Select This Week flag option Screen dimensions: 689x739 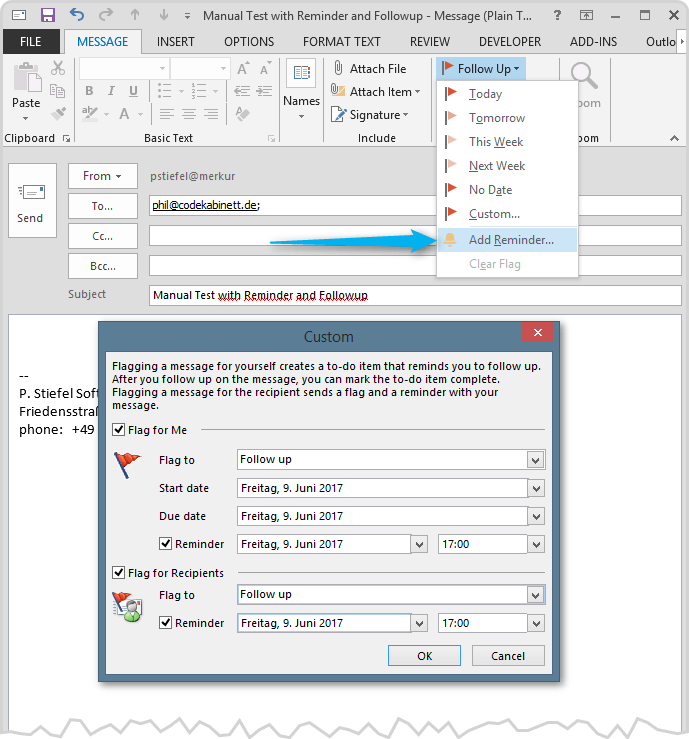(507, 142)
